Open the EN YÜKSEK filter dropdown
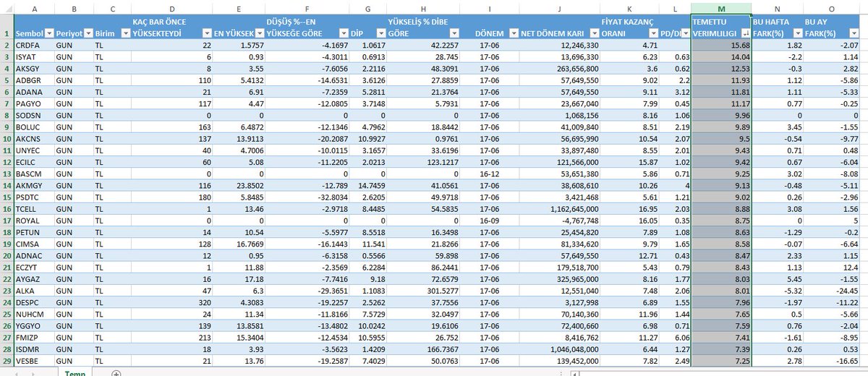868x376 pixels. (260, 34)
